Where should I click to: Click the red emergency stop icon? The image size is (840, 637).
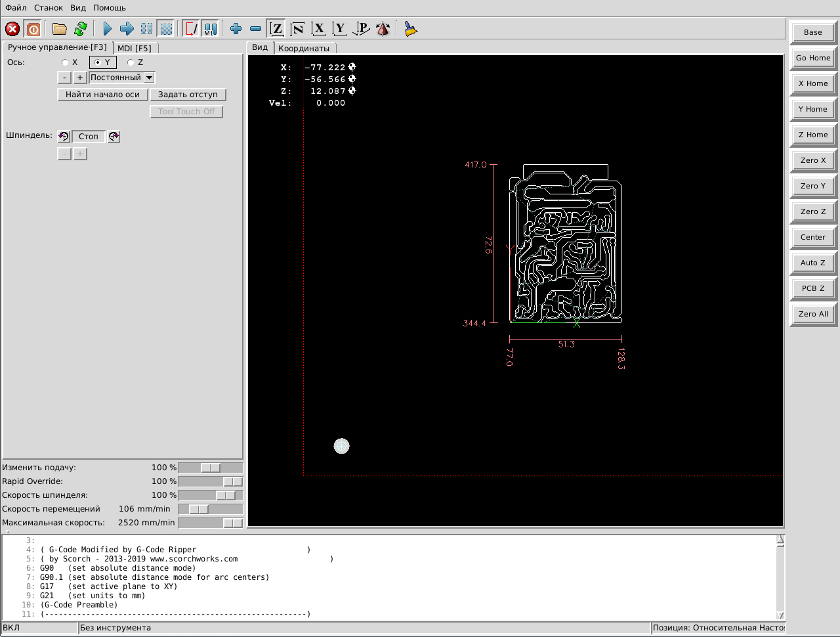12,29
